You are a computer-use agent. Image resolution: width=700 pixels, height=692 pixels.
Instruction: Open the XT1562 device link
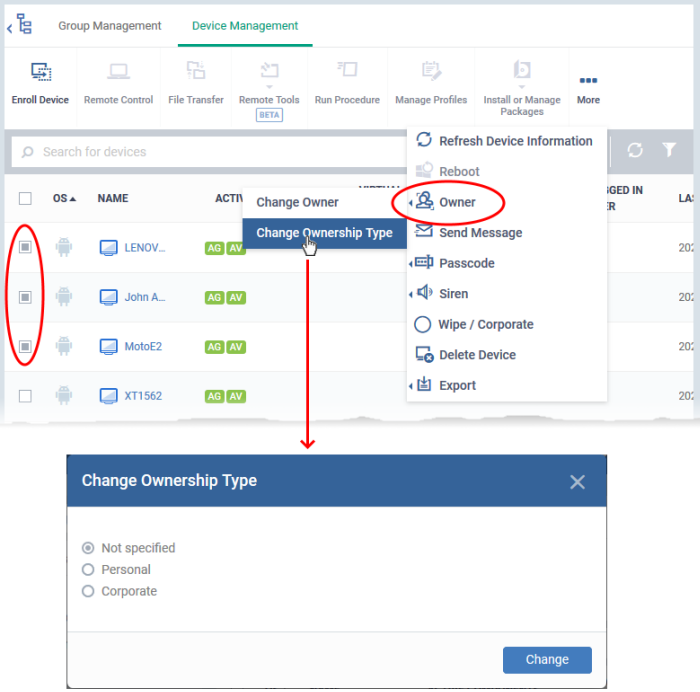[x=143, y=396]
